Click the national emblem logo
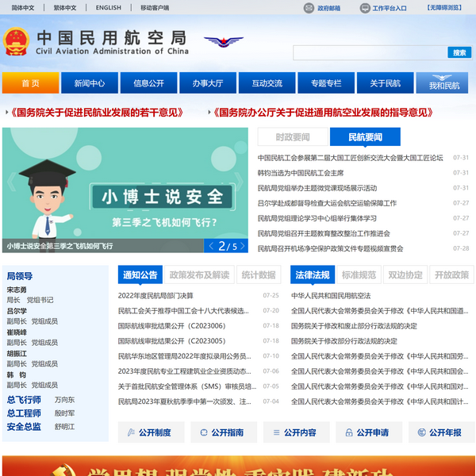476x476 pixels. 15,43
